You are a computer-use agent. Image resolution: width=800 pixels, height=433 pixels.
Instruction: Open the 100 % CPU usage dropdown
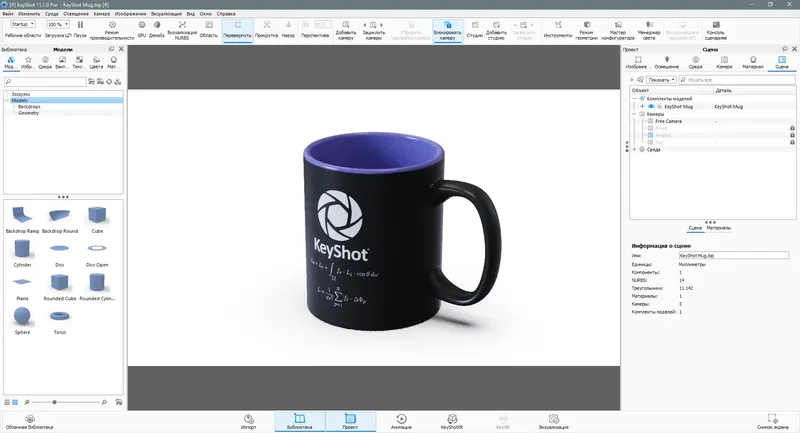coord(58,24)
